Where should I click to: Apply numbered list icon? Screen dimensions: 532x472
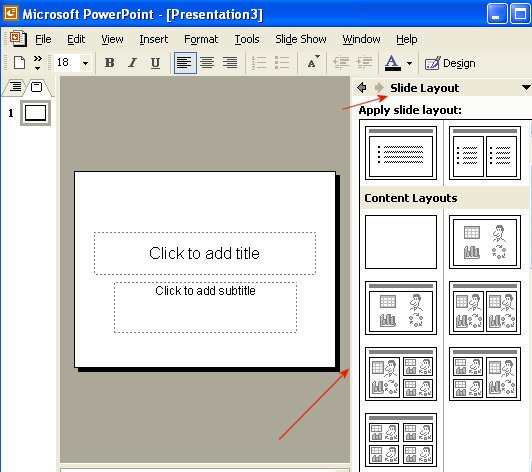click(x=259, y=63)
